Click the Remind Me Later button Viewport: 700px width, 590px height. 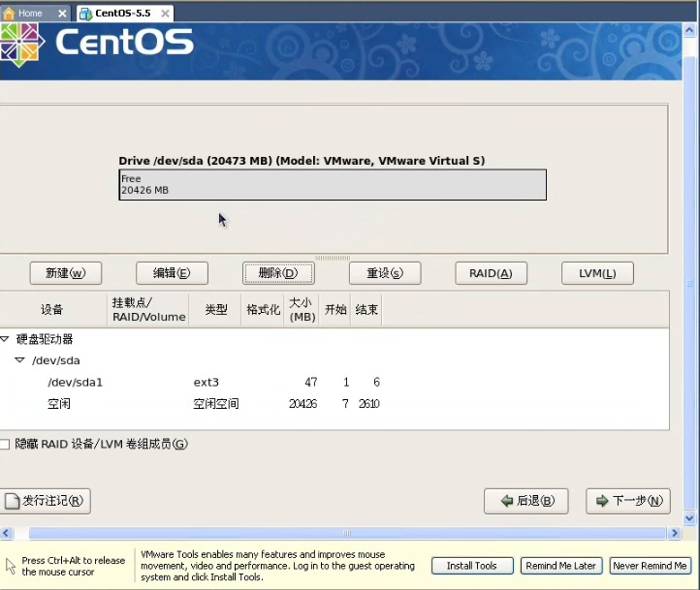coord(561,566)
